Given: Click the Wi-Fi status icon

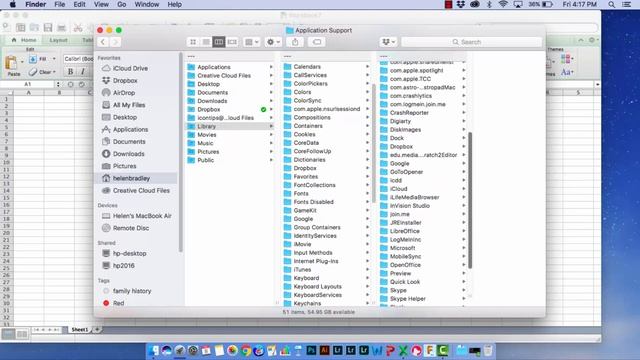Looking at the screenshot, I should coord(503,4).
